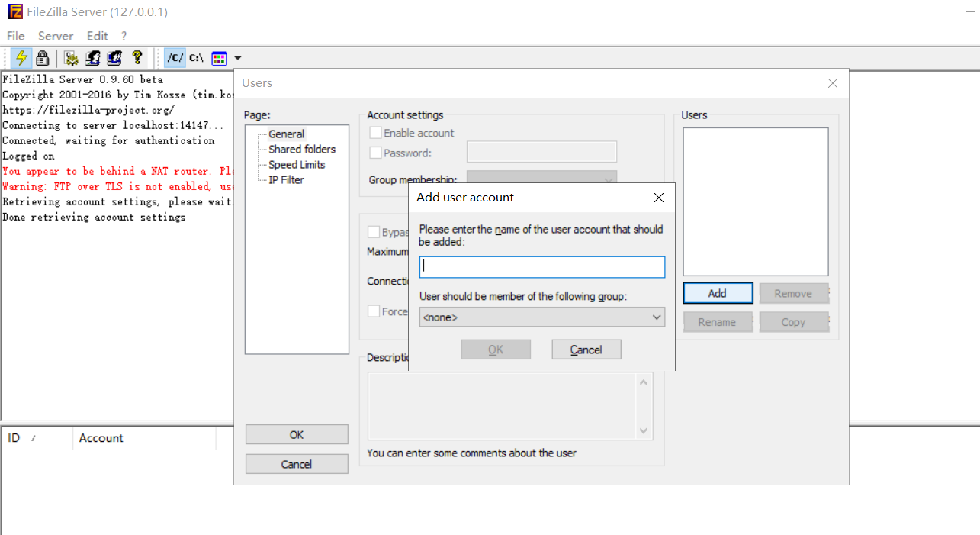Click the yellow question mark help icon

tap(137, 58)
